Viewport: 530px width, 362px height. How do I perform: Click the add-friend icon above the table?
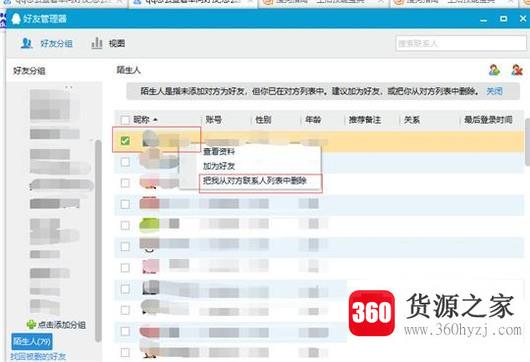[495, 70]
